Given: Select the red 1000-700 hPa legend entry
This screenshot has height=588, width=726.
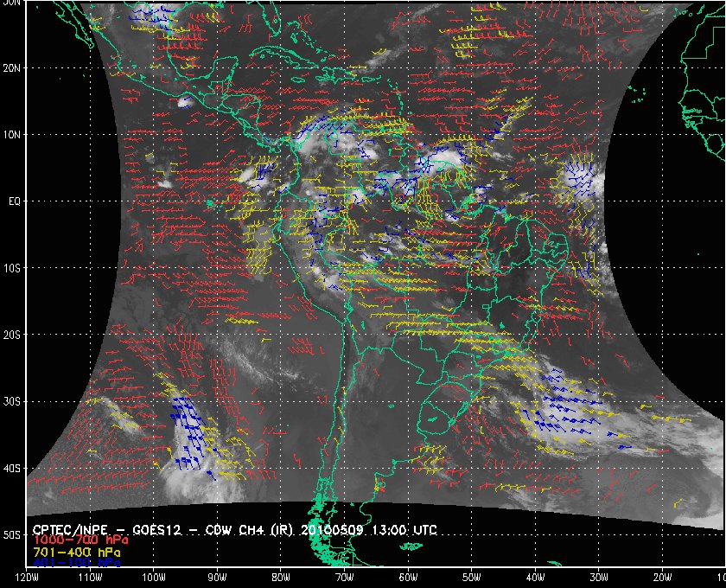Looking at the screenshot, I should 80,540.
